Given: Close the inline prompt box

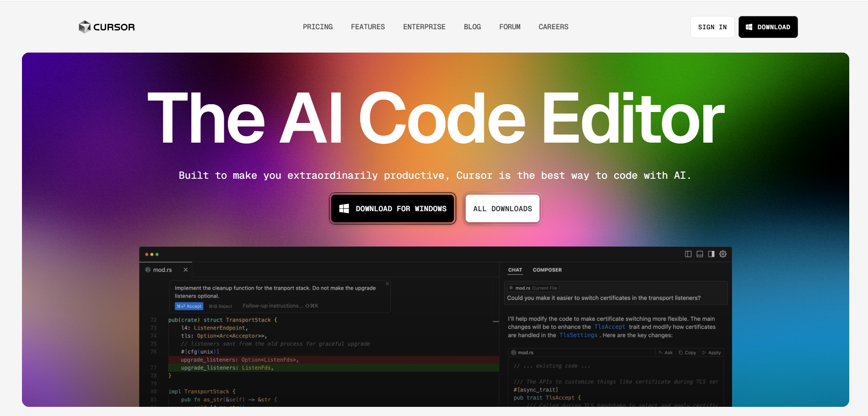Looking at the screenshot, I should click(387, 284).
